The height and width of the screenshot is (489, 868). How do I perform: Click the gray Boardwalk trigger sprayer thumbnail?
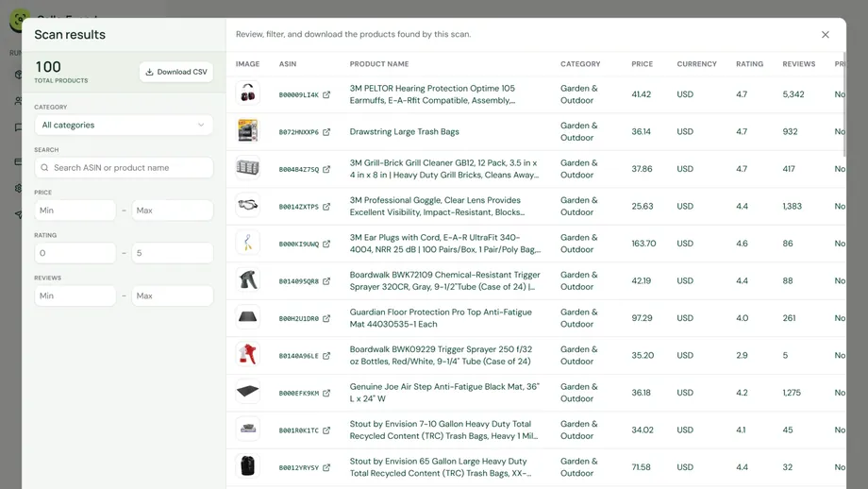point(247,279)
